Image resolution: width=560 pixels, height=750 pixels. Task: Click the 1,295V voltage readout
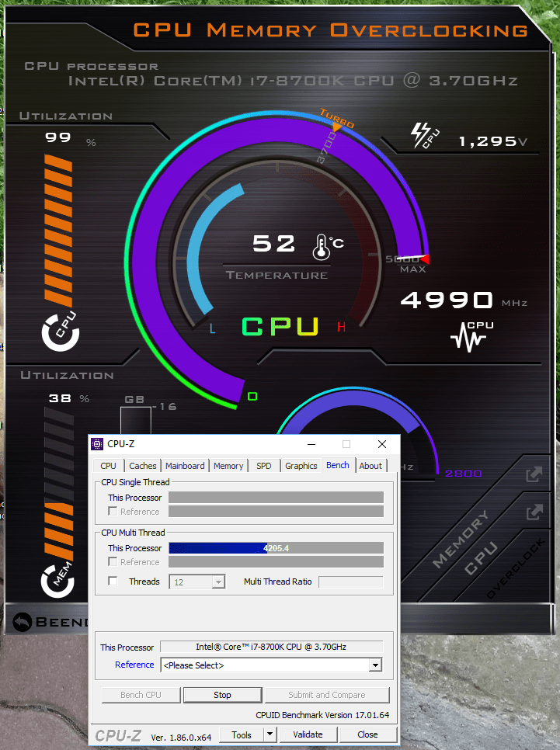(493, 141)
